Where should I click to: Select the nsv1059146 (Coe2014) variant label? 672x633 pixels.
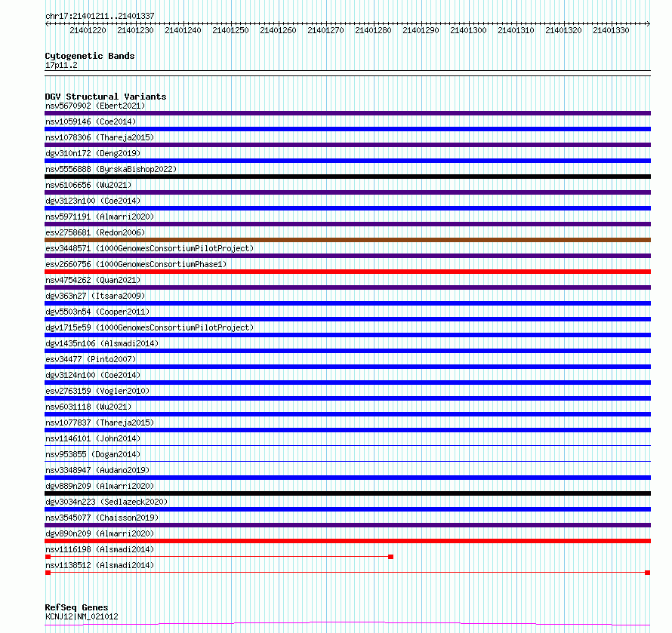coord(91,121)
